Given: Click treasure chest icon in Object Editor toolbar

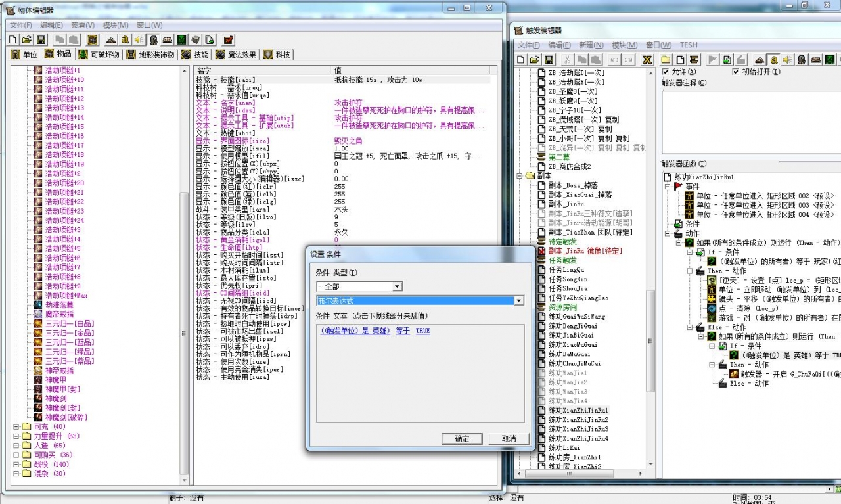Looking at the screenshot, I should (93, 39).
